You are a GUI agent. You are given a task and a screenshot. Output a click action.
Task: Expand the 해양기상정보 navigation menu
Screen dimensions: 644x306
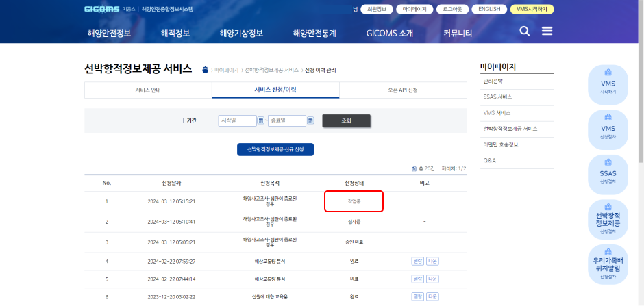(x=241, y=33)
